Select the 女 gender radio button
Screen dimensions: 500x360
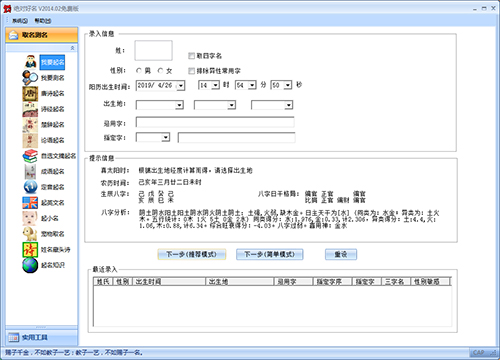coord(160,71)
